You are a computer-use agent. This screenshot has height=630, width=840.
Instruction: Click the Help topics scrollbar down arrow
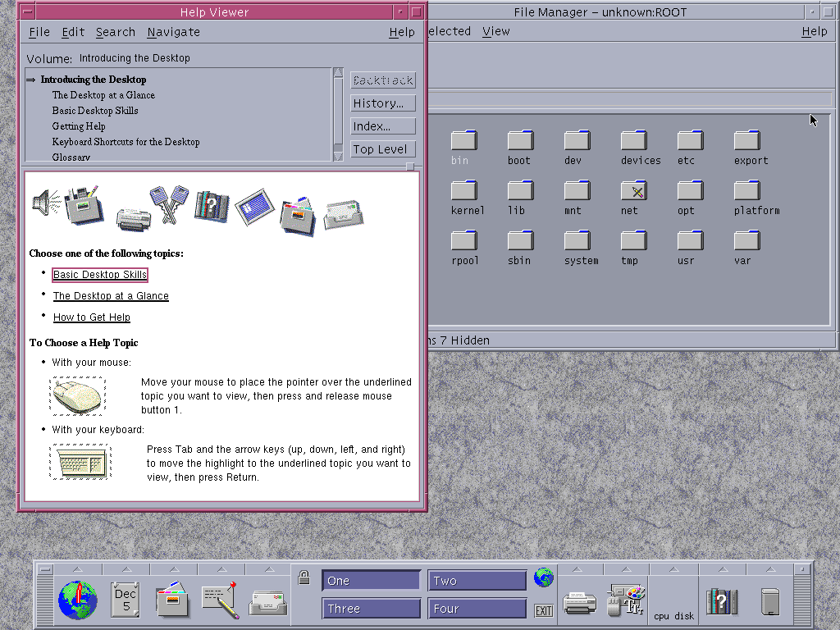coord(337,154)
